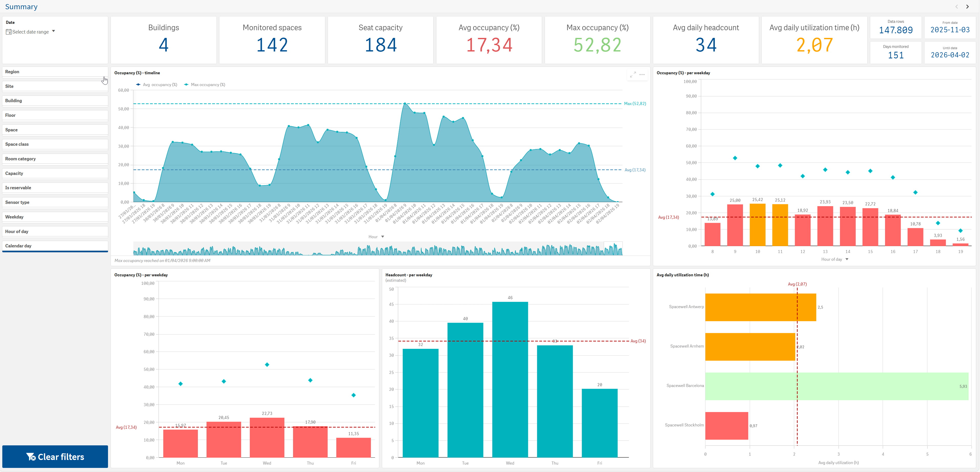Select the hour 10 bar labeled 25,42

tap(757, 225)
